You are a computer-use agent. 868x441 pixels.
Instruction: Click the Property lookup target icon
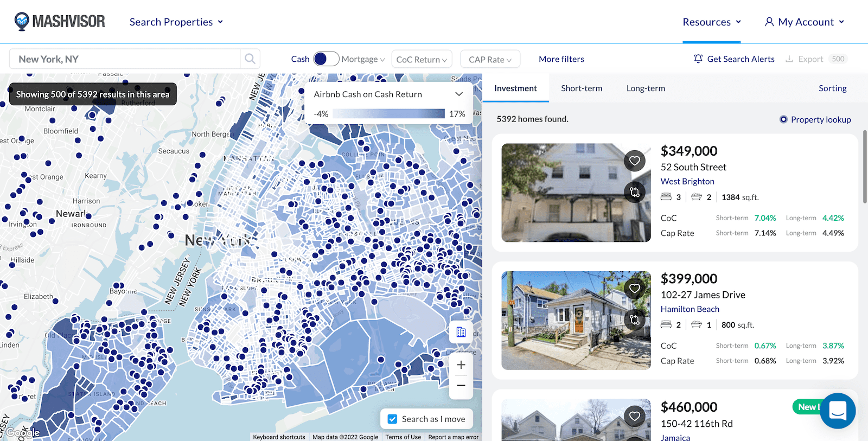pos(783,119)
